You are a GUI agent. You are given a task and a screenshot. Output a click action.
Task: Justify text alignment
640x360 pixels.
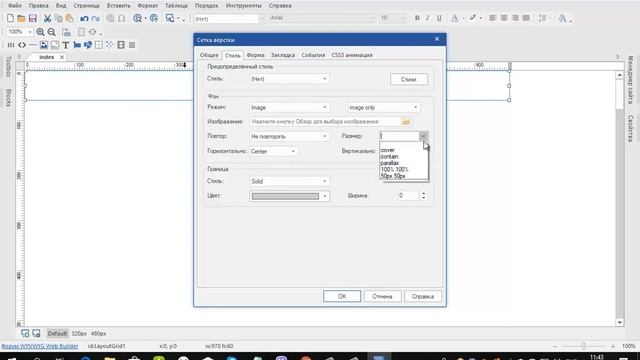[526, 18]
